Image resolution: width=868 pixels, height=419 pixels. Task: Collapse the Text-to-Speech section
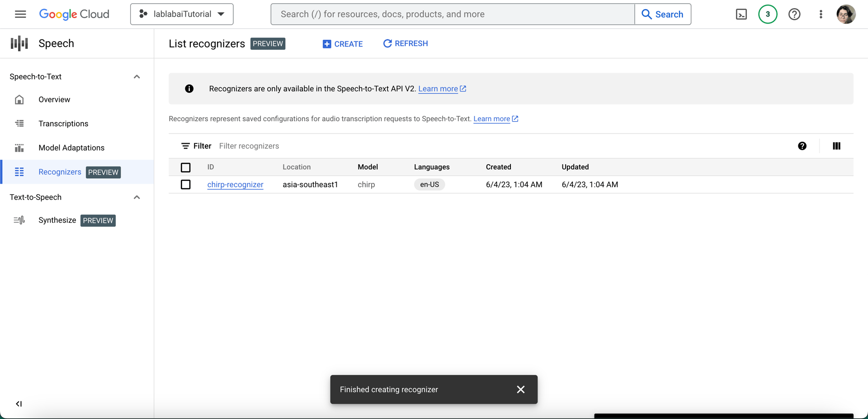click(137, 197)
